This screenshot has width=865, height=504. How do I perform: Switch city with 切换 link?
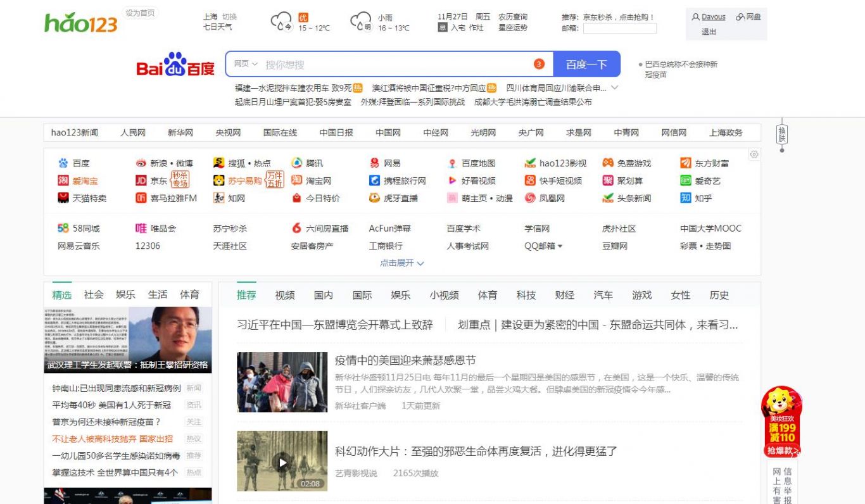coord(229,17)
